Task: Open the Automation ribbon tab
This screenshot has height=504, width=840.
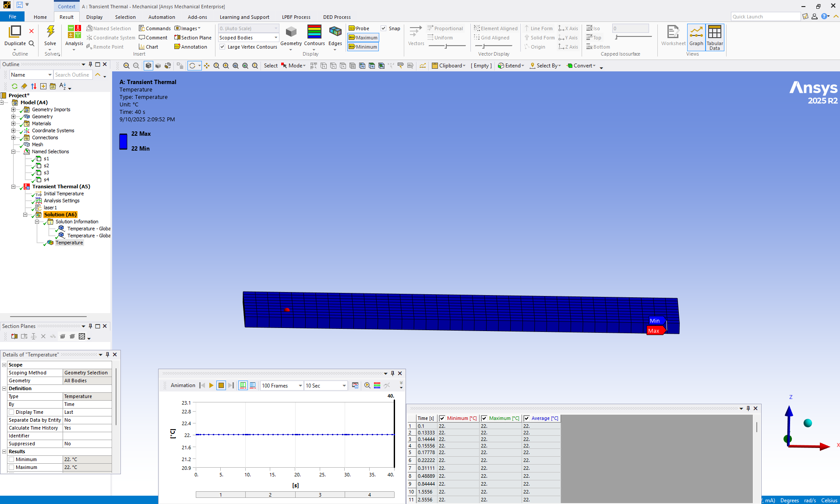Action: [162, 17]
